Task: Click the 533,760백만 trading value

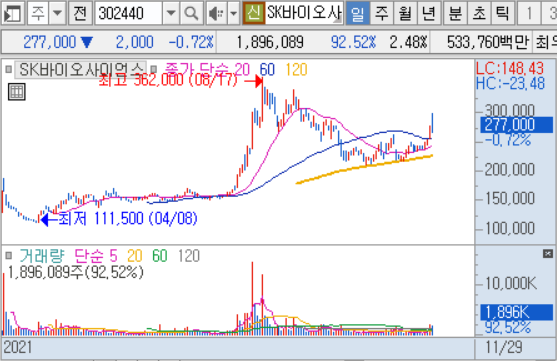Action: tap(488, 43)
